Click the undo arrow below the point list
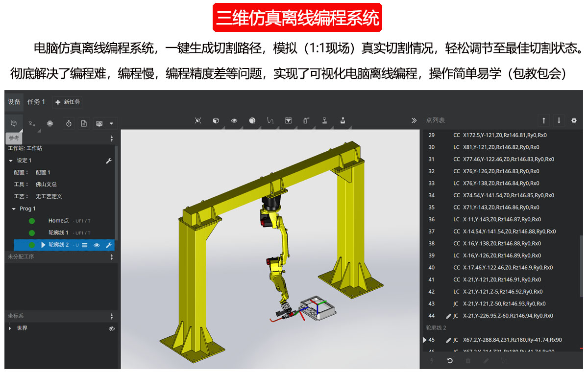The width and height of the screenshot is (588, 372). pos(450,361)
